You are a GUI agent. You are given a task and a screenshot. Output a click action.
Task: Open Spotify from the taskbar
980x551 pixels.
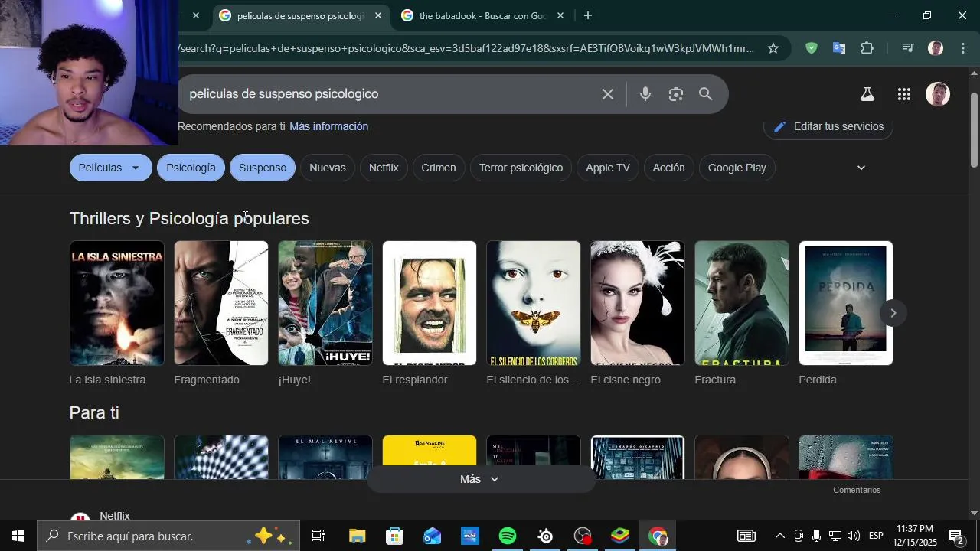pos(507,536)
